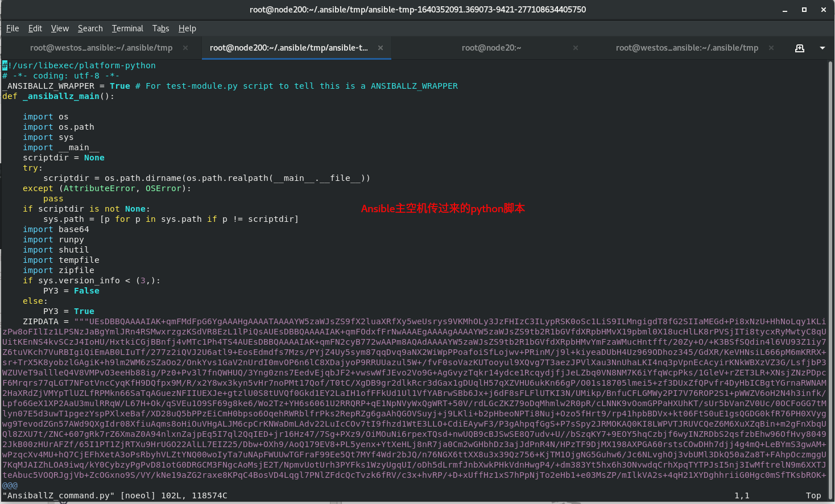Click 'if scriptdir is not None:' line

pos(86,209)
